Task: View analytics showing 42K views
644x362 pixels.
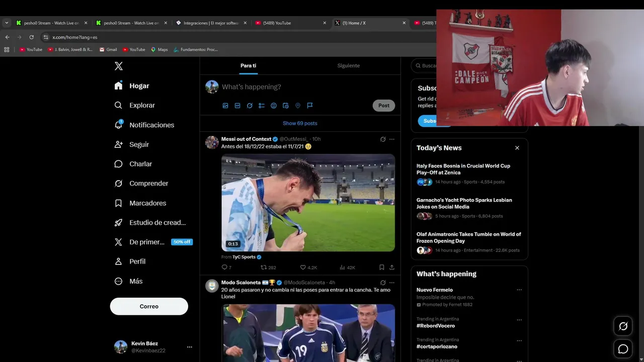Action: point(347,267)
